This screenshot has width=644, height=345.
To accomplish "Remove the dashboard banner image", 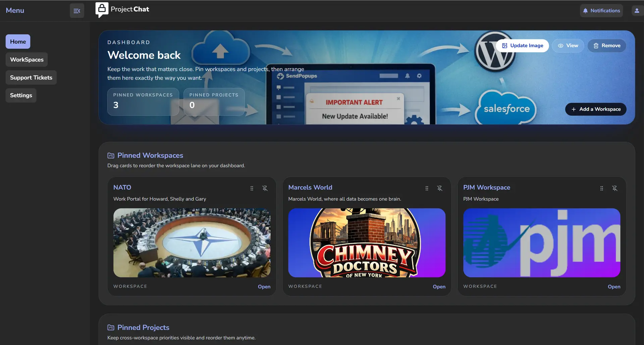I will click(x=607, y=46).
